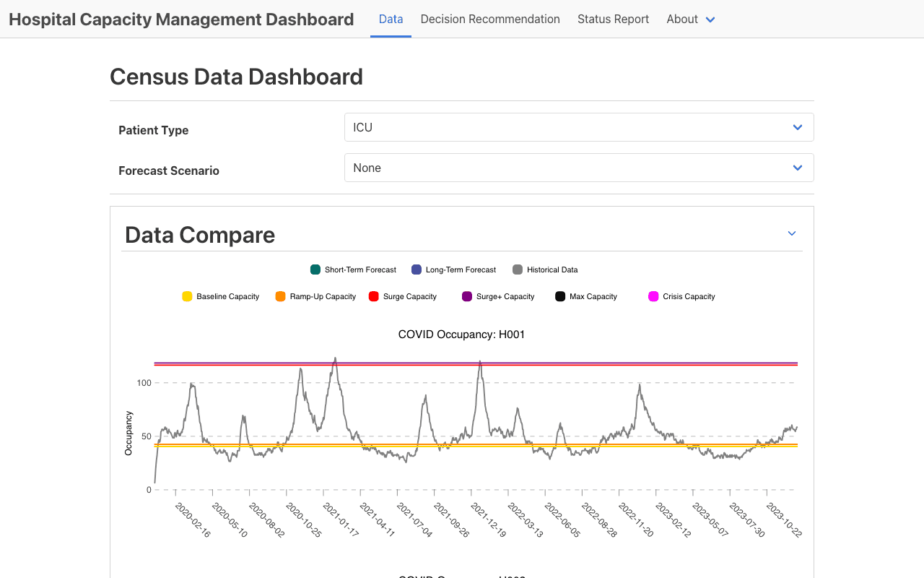924x578 pixels.
Task: Switch to Decision Recommendation tab
Action: 490,20
